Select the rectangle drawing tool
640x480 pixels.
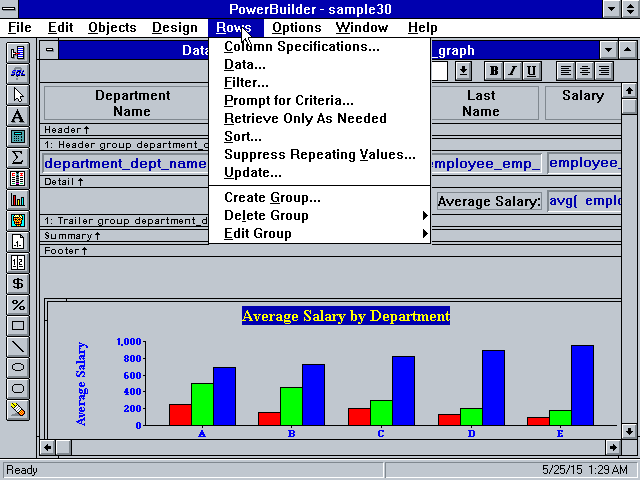pyautogui.click(x=18, y=326)
